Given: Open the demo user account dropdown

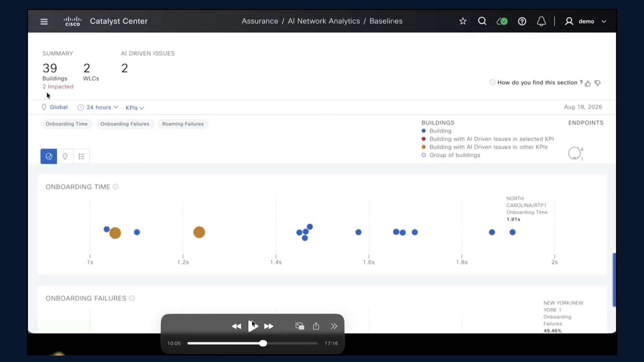Looking at the screenshot, I should (x=586, y=21).
